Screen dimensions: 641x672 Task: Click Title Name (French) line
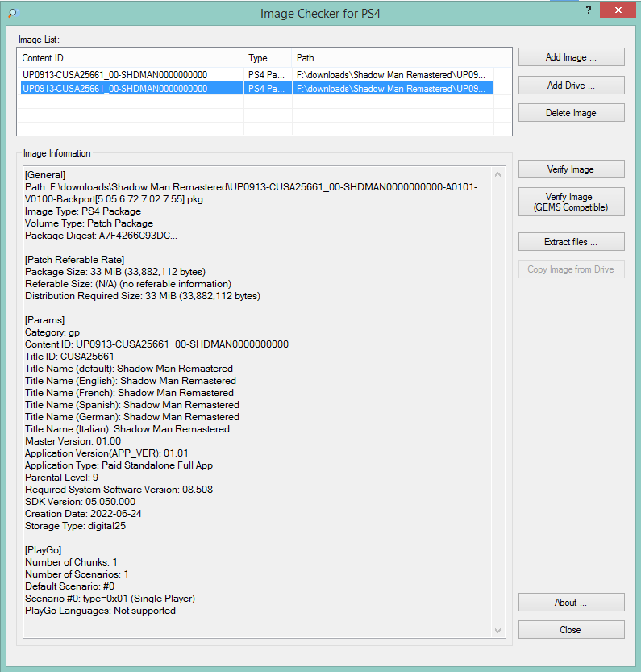129,393
